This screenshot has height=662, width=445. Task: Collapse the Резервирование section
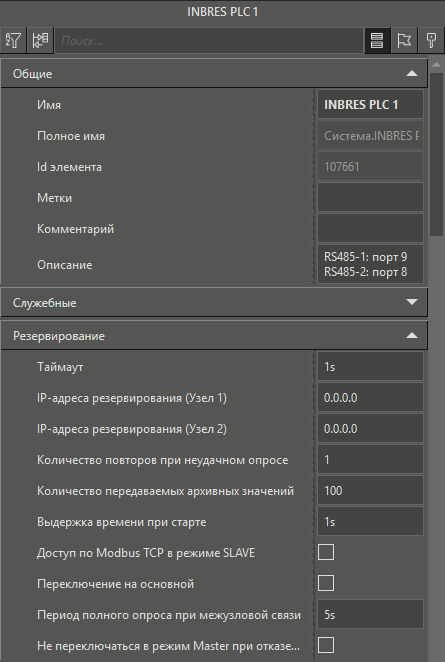pyautogui.click(x=214, y=336)
